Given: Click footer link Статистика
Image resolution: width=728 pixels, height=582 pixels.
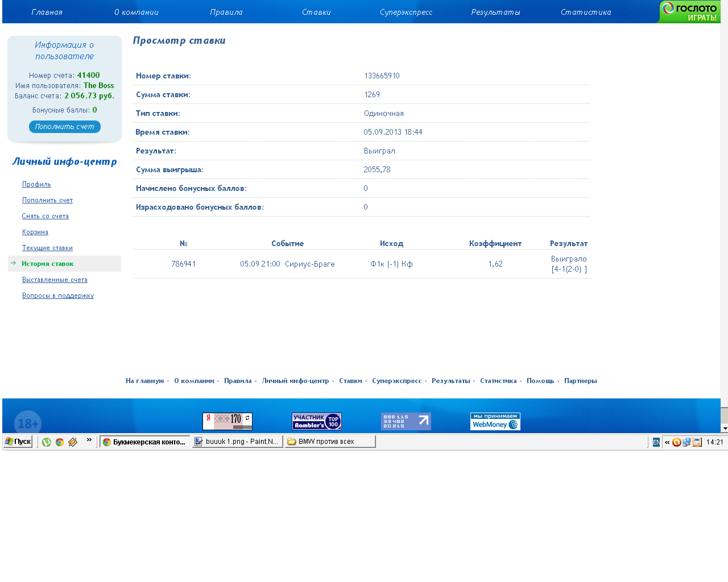Looking at the screenshot, I should pos(498,381).
